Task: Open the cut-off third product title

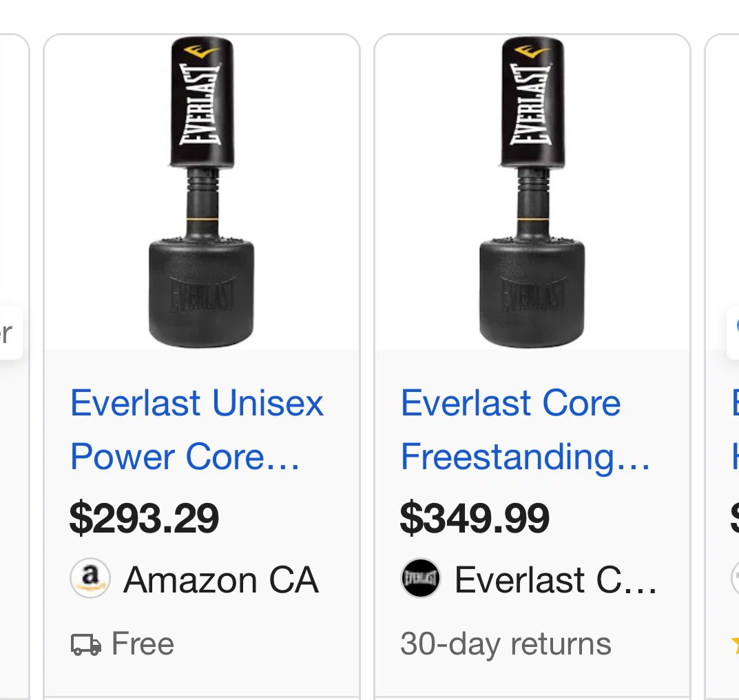Action: point(736,429)
